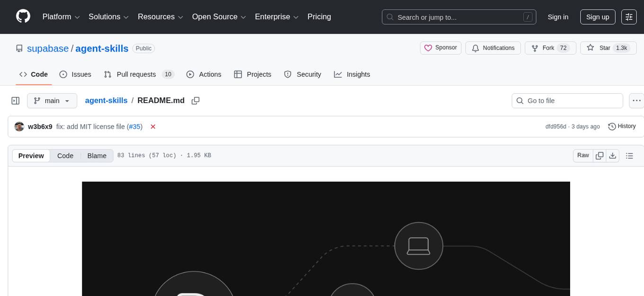Expand the Platform menu
This screenshot has width=644, height=296.
click(x=61, y=17)
